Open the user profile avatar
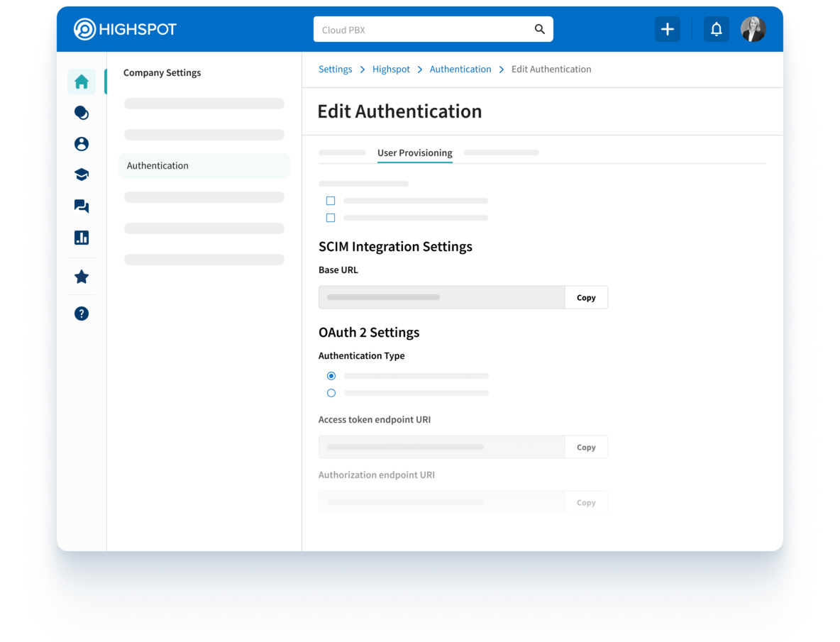This screenshot has width=840, height=642. [753, 29]
